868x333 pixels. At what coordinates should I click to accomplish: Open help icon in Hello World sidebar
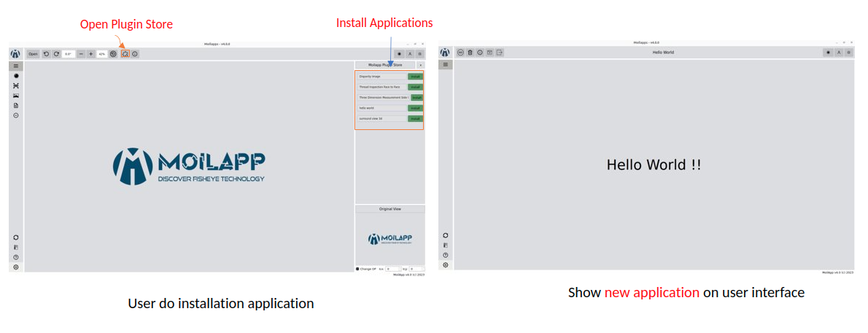[446, 255]
